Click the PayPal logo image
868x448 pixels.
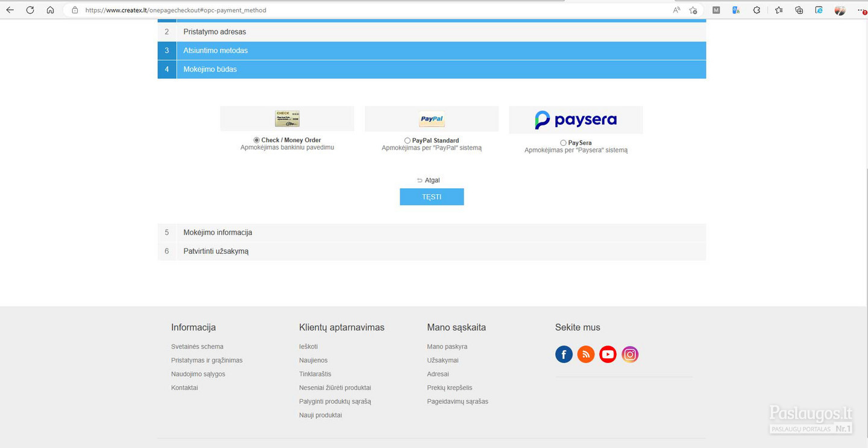(x=432, y=119)
